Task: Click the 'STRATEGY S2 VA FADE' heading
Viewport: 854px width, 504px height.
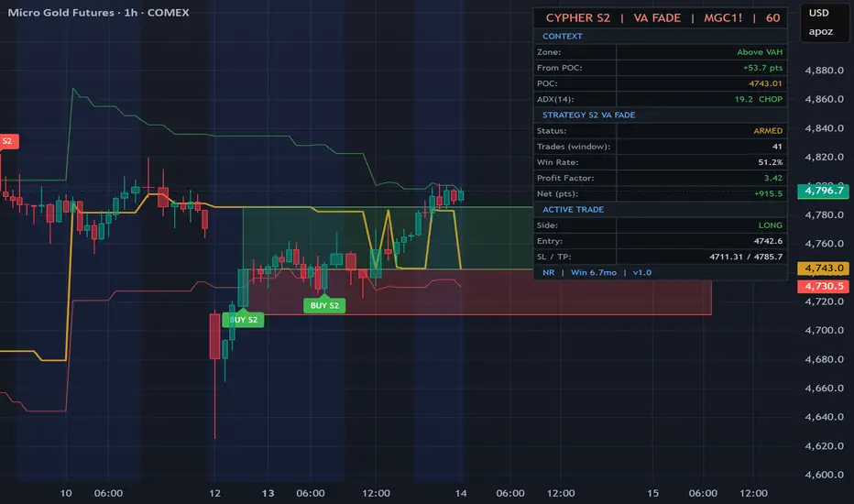Action: click(x=588, y=115)
